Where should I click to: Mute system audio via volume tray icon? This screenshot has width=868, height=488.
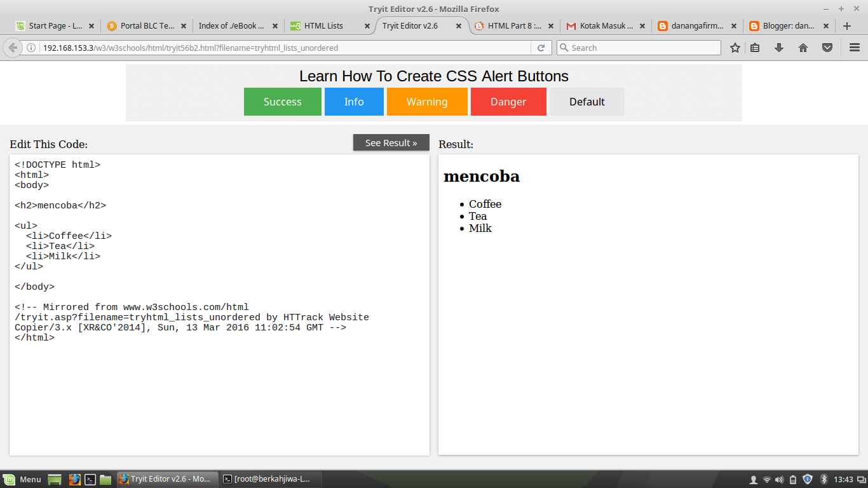pos(779,480)
